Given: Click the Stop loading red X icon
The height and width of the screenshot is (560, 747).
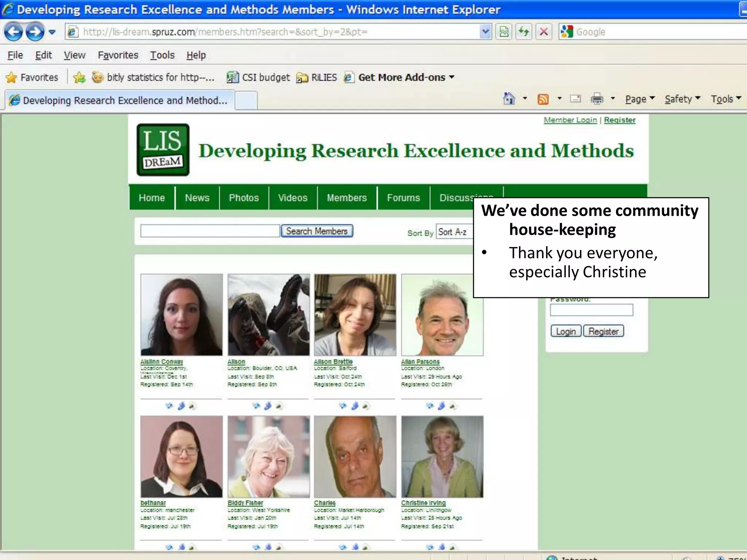Looking at the screenshot, I should (x=543, y=32).
